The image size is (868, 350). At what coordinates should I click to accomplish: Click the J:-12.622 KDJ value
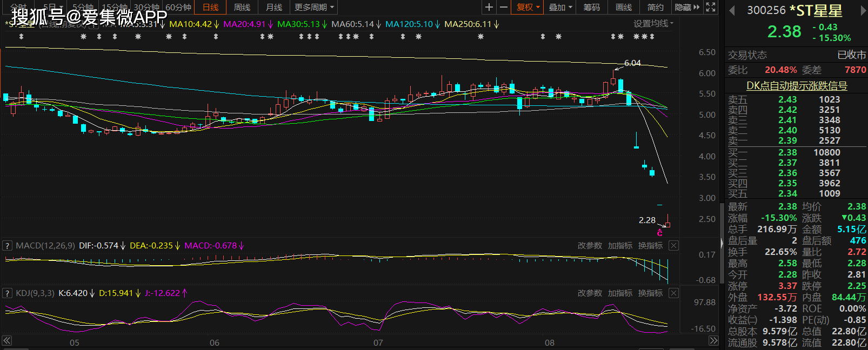166,293
